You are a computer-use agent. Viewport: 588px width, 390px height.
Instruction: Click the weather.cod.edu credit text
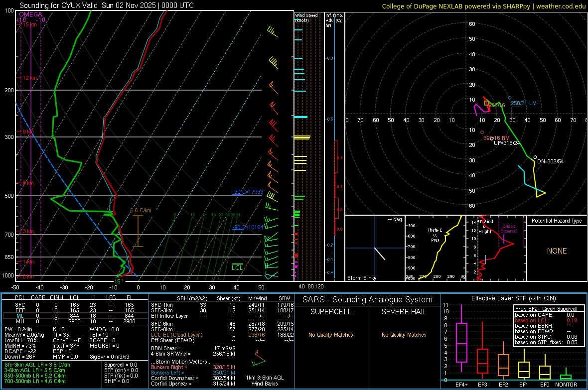click(x=561, y=6)
